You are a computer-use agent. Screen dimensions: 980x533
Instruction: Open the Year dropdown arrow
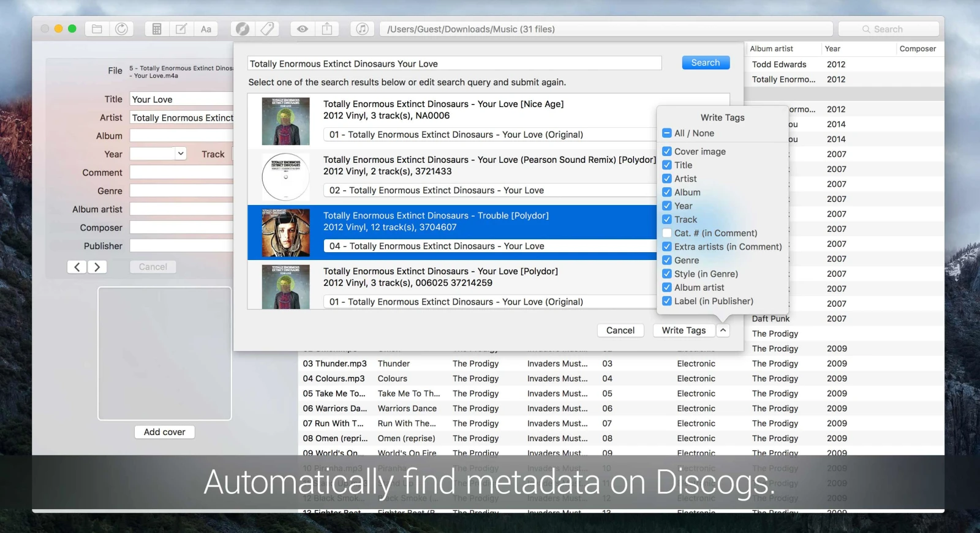coord(181,154)
